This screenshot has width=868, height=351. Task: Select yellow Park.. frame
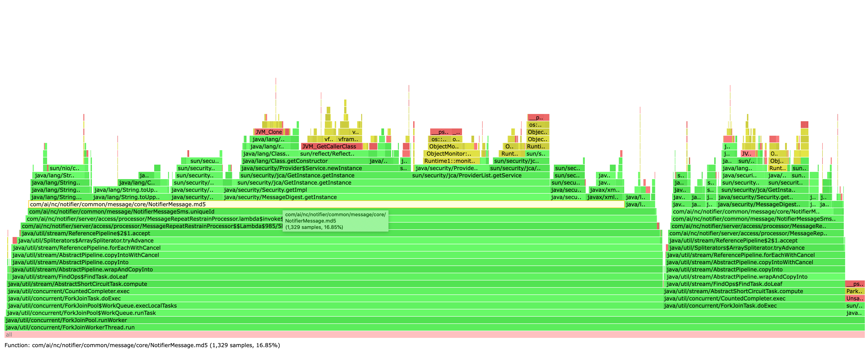(x=855, y=291)
